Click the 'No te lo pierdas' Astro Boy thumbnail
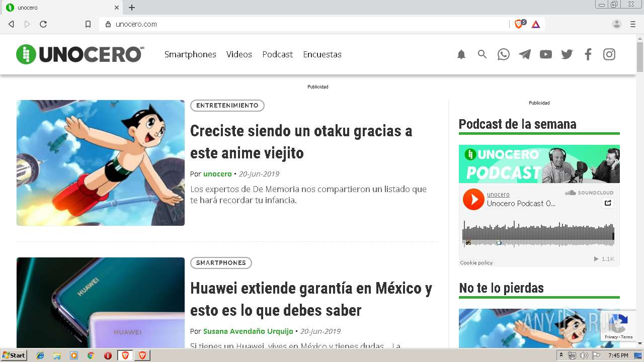 point(539,328)
